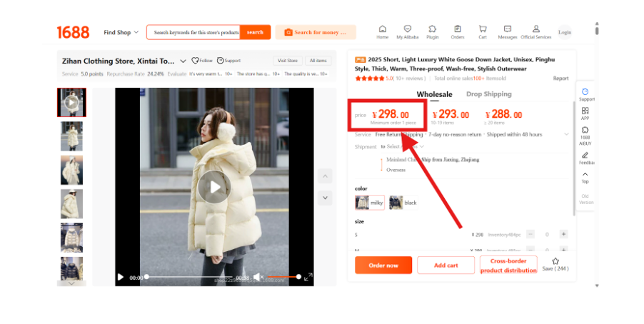Screen dimensions: 644x324
Task: Expand the Service details chevron
Action: pos(566,134)
